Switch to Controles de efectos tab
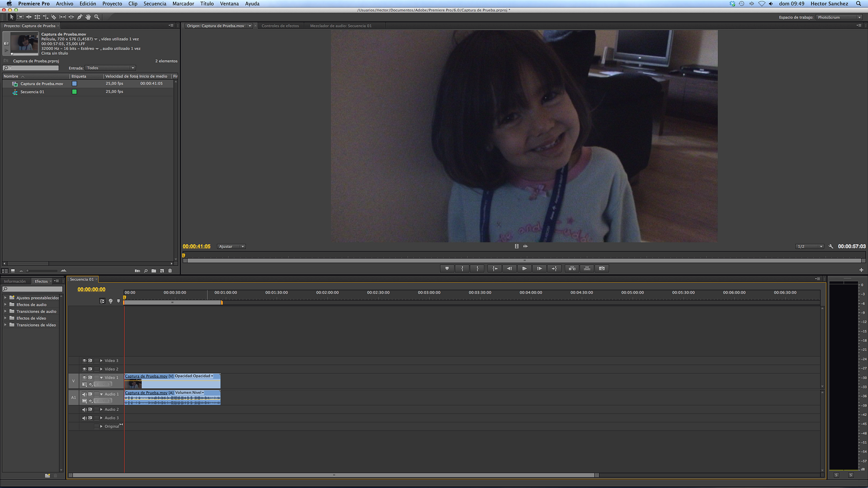 pyautogui.click(x=280, y=26)
